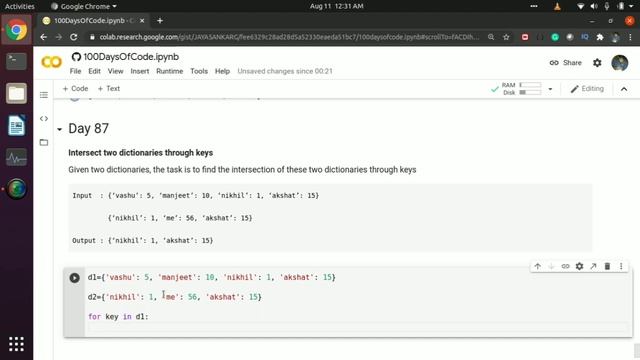
Task: Click the notebook title 100DaysOfCode.ipynb
Action: coord(131,57)
